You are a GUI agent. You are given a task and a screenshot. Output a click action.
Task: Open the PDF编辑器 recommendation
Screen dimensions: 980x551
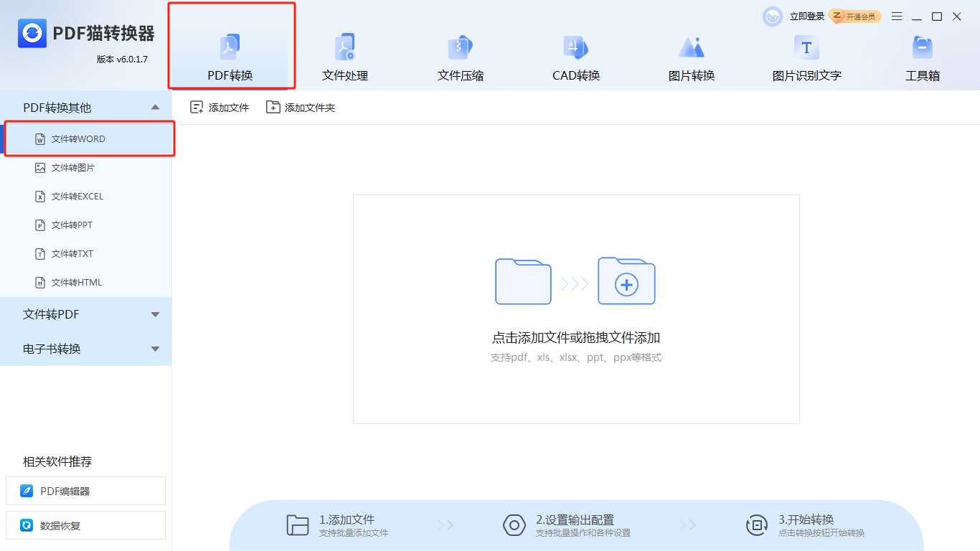click(85, 491)
